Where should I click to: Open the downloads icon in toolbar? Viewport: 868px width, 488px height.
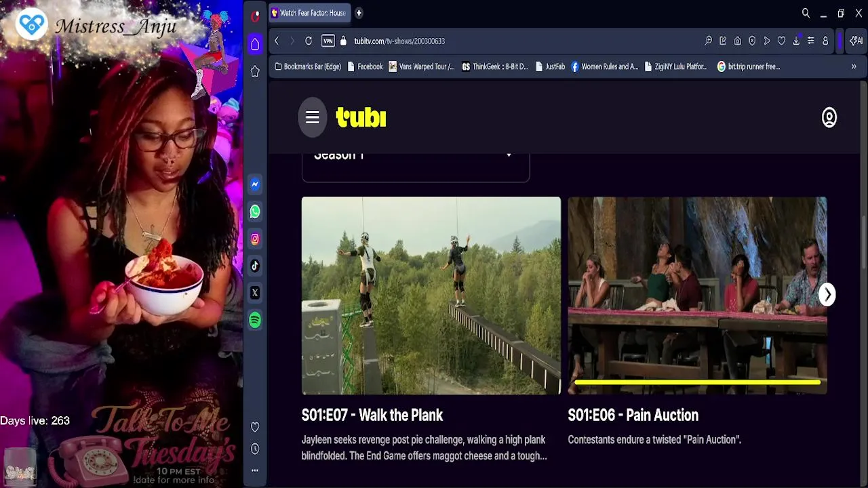pos(796,41)
